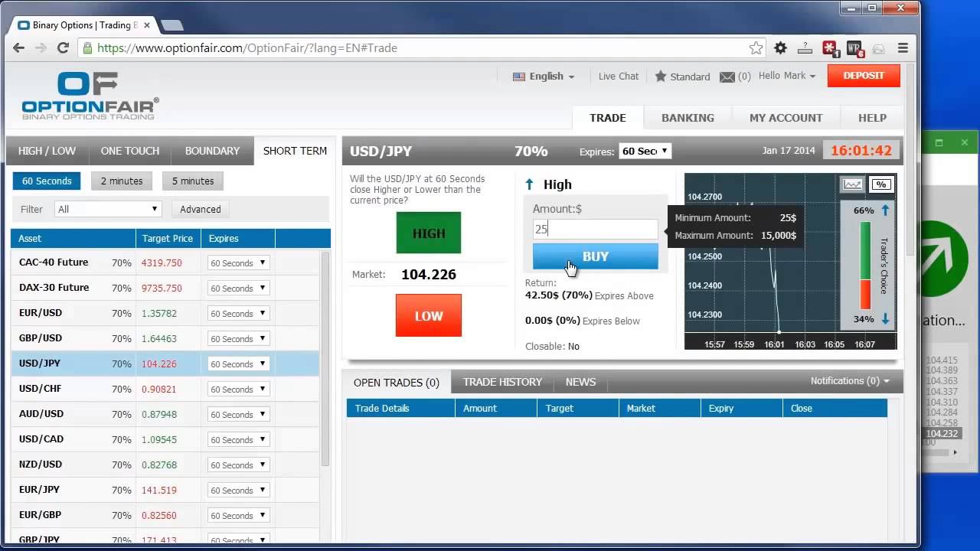
Task: Open the Live Chat link
Action: [x=618, y=76]
